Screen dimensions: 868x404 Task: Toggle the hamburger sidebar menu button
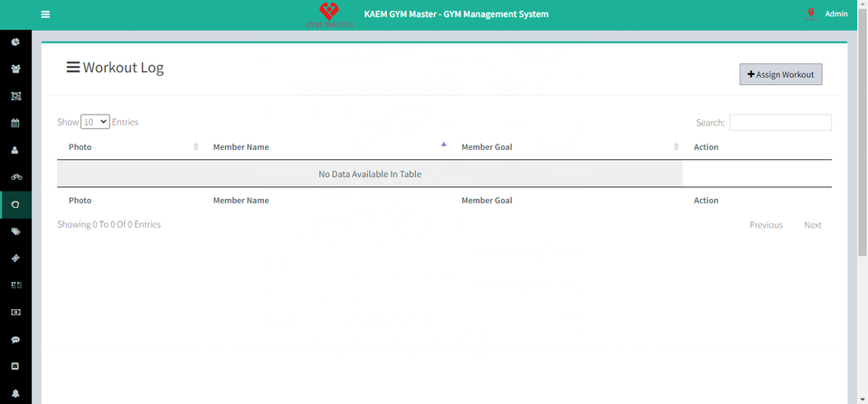pos(45,14)
